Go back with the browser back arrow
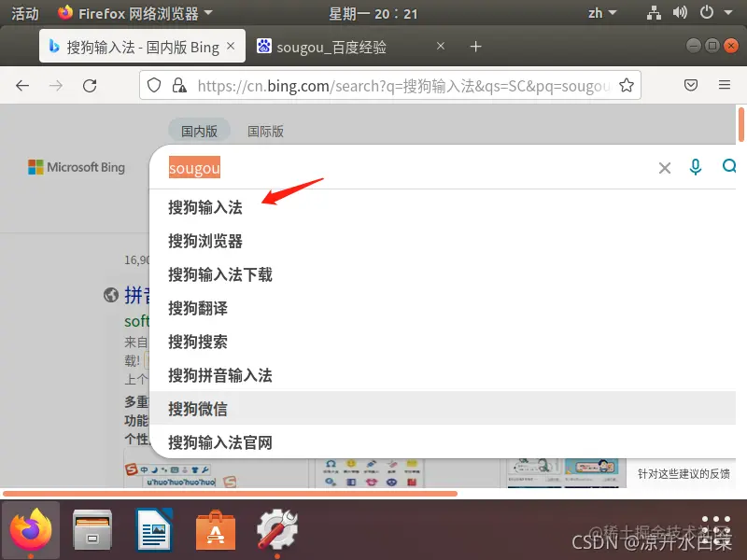This screenshot has height=560, width=747. pos(22,86)
